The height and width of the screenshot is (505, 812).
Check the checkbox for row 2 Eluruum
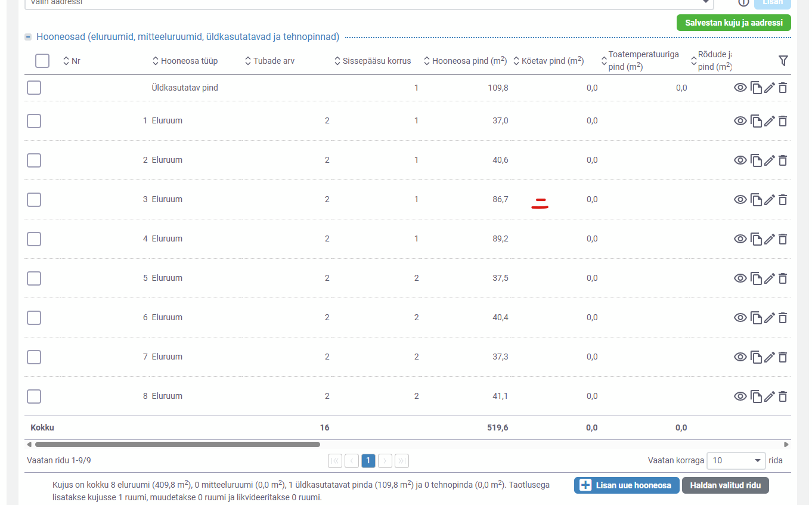[x=34, y=160]
